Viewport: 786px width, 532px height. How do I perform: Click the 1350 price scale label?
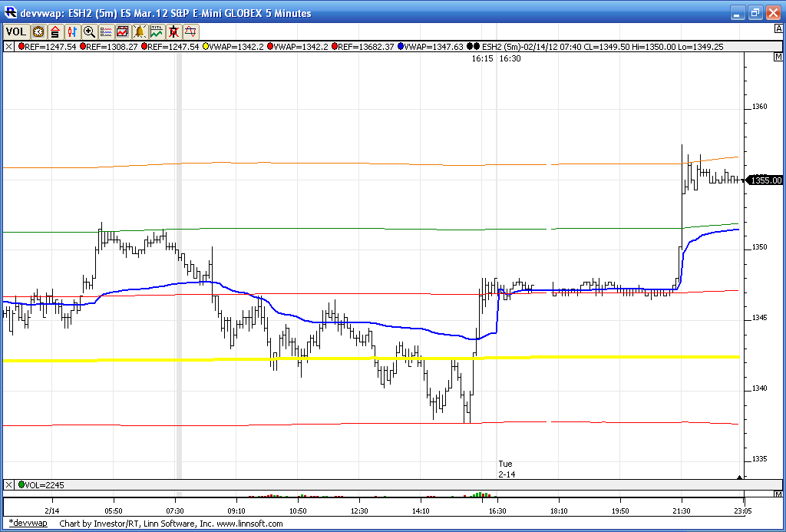759,248
